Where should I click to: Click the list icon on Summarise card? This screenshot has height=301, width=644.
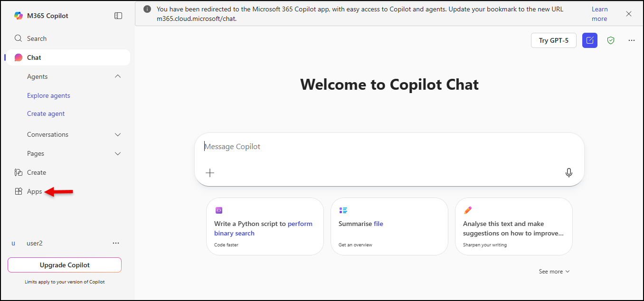343,210
